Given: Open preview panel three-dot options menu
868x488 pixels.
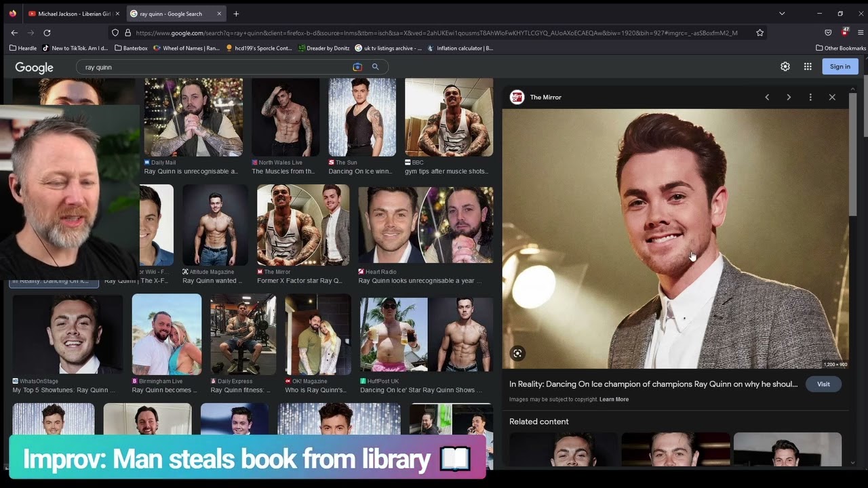Looking at the screenshot, I should pyautogui.click(x=810, y=97).
